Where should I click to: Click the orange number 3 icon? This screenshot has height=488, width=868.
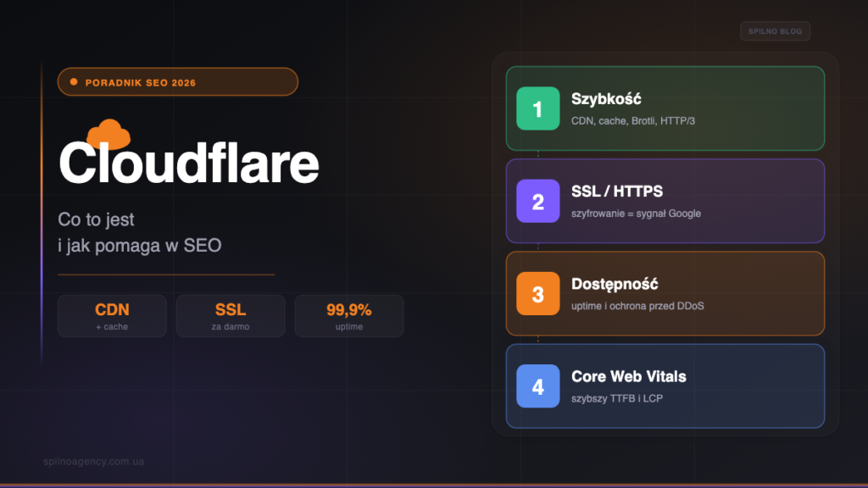[537, 293]
